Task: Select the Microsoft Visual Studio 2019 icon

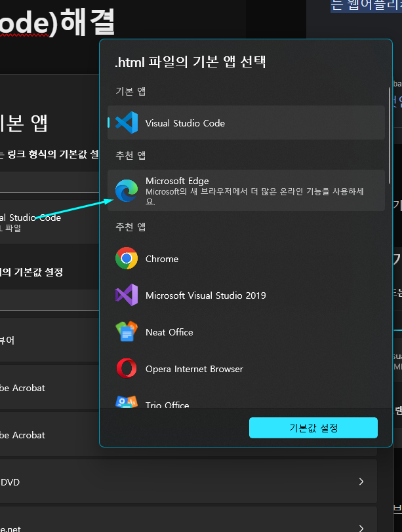Action: point(127,295)
